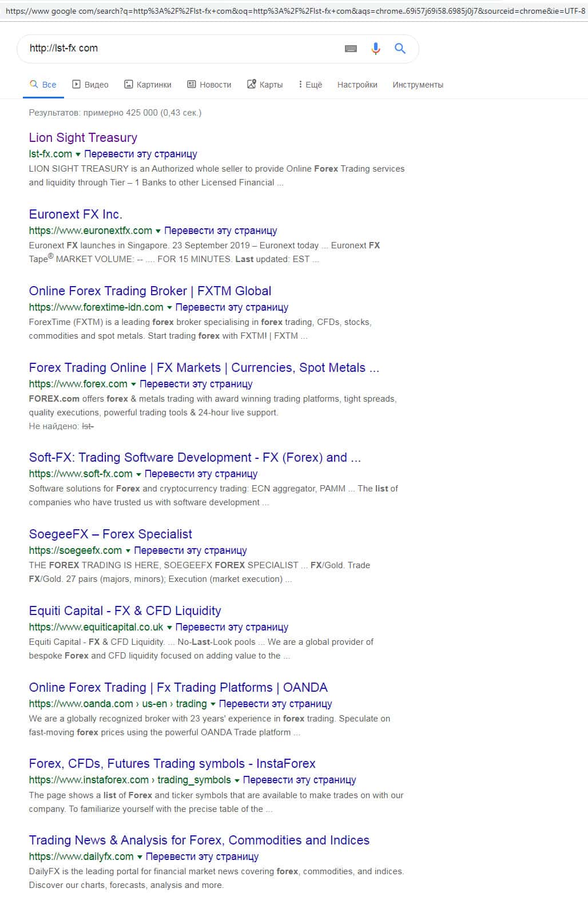Click the green https://www.dailyfx.com URL
The height and width of the screenshot is (904, 588).
(x=81, y=857)
